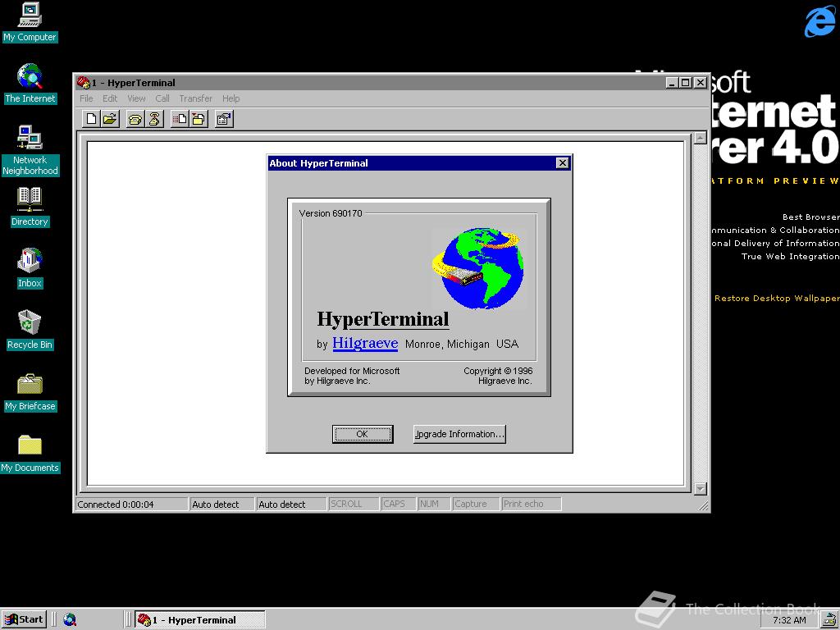Click the globe graphic in About dialog
The width and height of the screenshot is (840, 630).
coord(478,268)
